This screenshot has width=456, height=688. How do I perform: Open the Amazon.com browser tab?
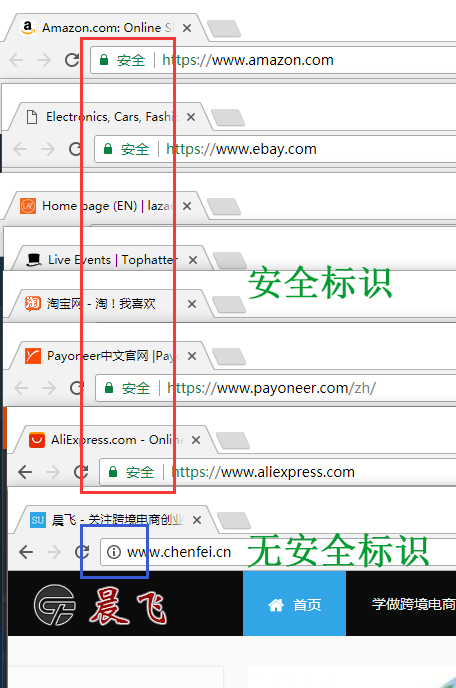tap(105, 28)
